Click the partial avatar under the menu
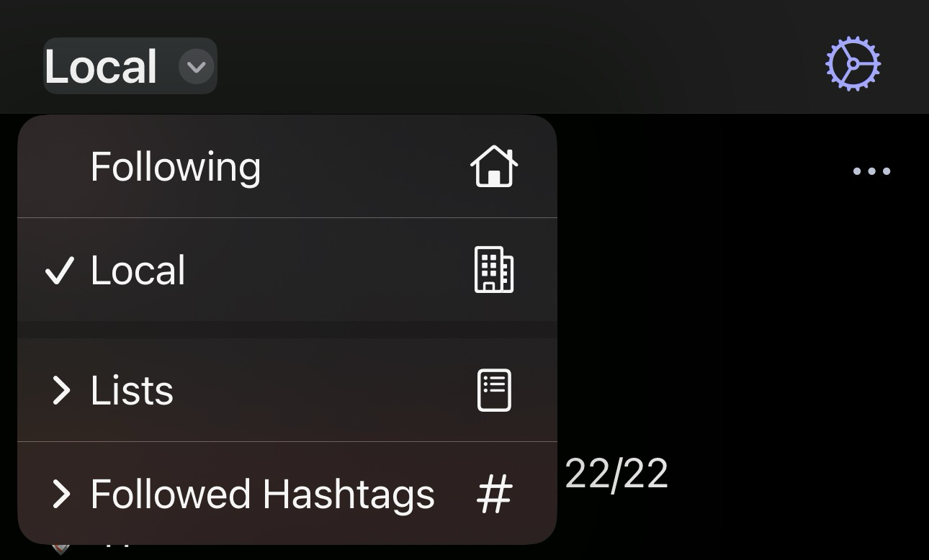This screenshot has width=929, height=560. click(x=62, y=550)
